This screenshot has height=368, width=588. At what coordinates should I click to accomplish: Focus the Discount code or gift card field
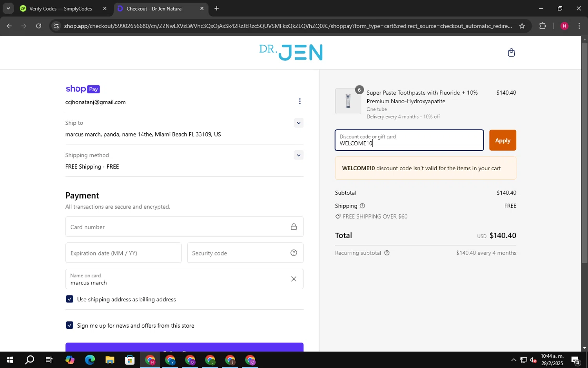(409, 140)
